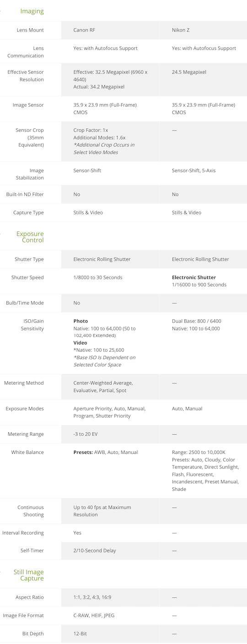This screenshot has height=644, width=247.
Task: Collapse the Still Image Capture section
Action: click(29, 575)
